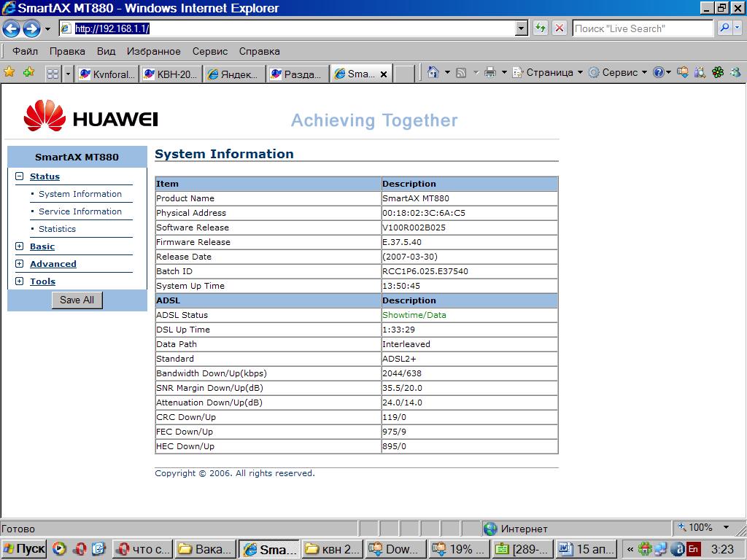Expand the Tools section plus icon
747x560 pixels.
pos(19,281)
